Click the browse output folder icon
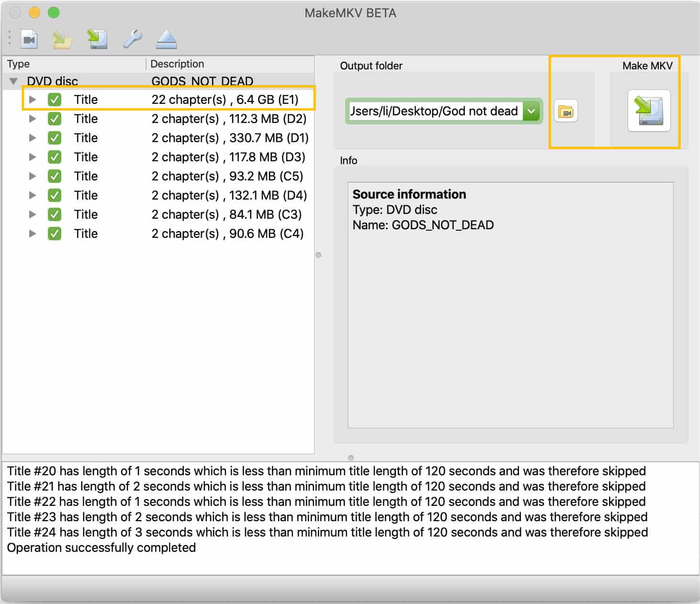The image size is (700, 604). click(565, 112)
